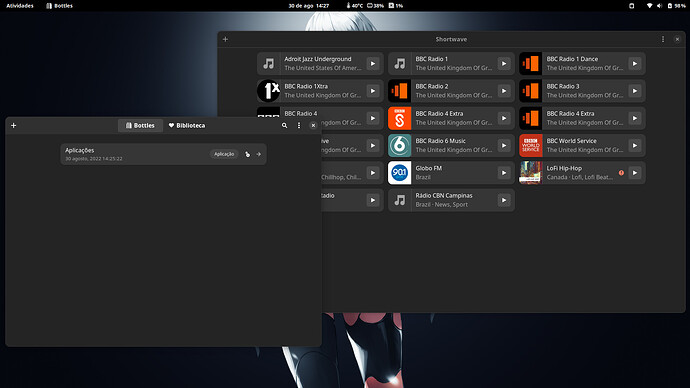Screen dimensions: 690x388
Task: Play BBC Radio 4 Extra with orange bars logo
Action: (635, 118)
